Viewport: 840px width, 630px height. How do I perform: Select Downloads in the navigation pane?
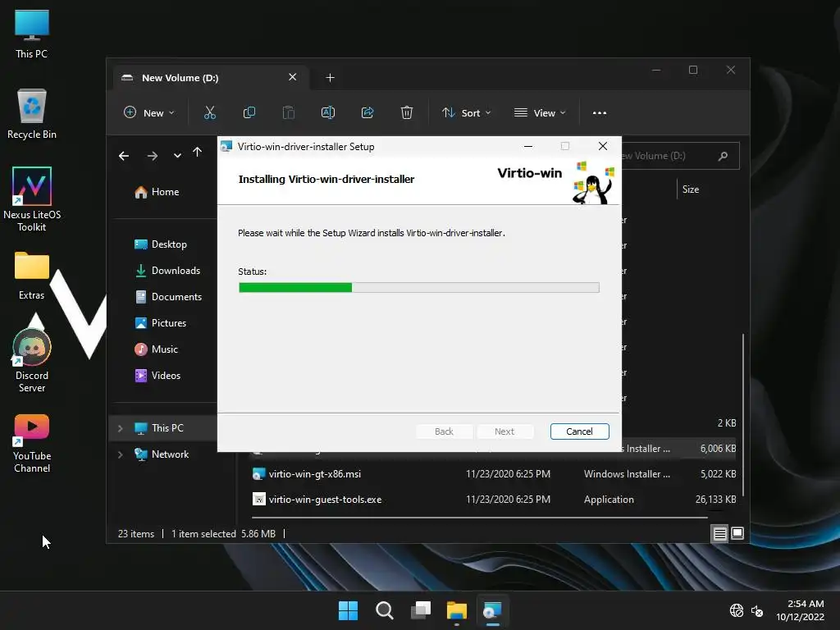167,271
